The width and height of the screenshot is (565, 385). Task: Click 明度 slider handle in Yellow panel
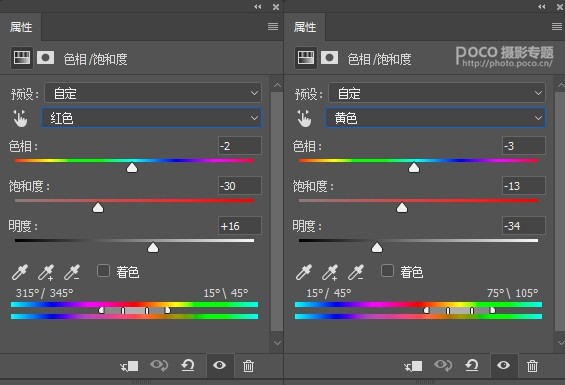point(377,247)
